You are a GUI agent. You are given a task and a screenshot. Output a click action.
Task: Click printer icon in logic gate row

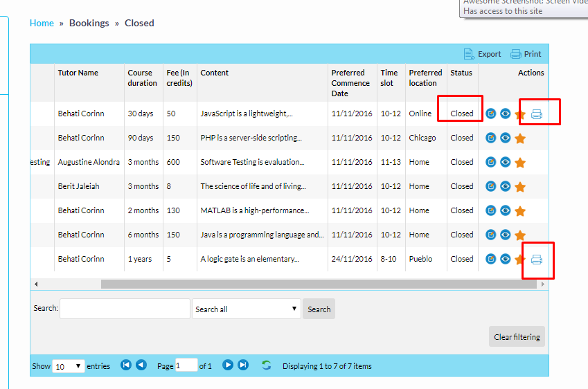(x=537, y=260)
